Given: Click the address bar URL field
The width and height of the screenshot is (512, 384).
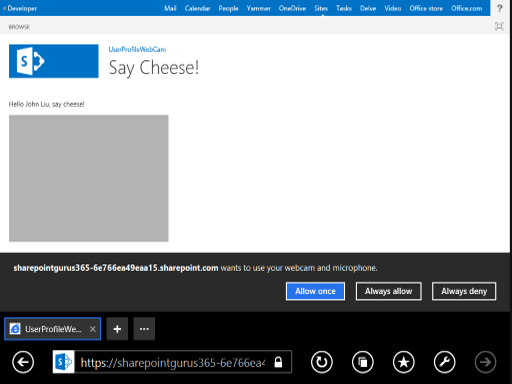Looking at the screenshot, I should pos(183,362).
